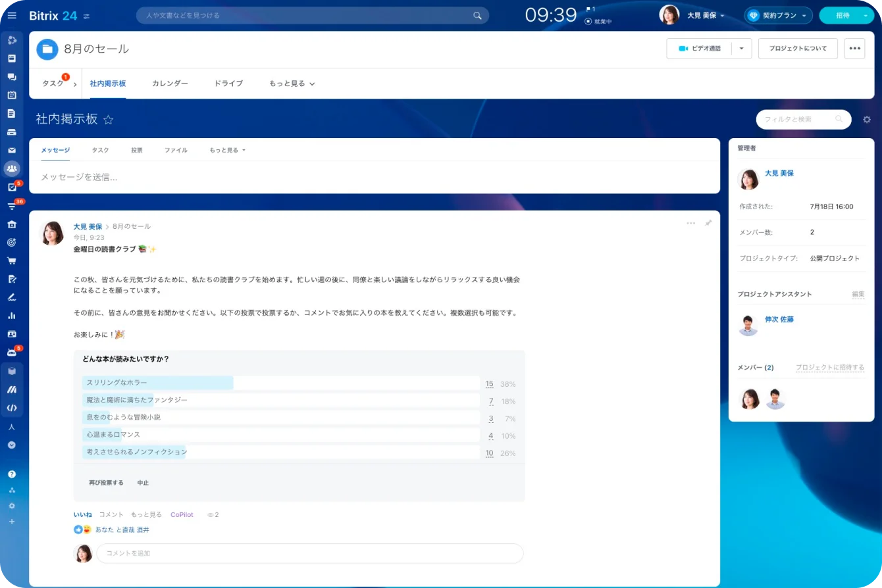Image resolution: width=882 pixels, height=588 pixels.
Task: Open project three-dot more button
Action: tap(855, 49)
